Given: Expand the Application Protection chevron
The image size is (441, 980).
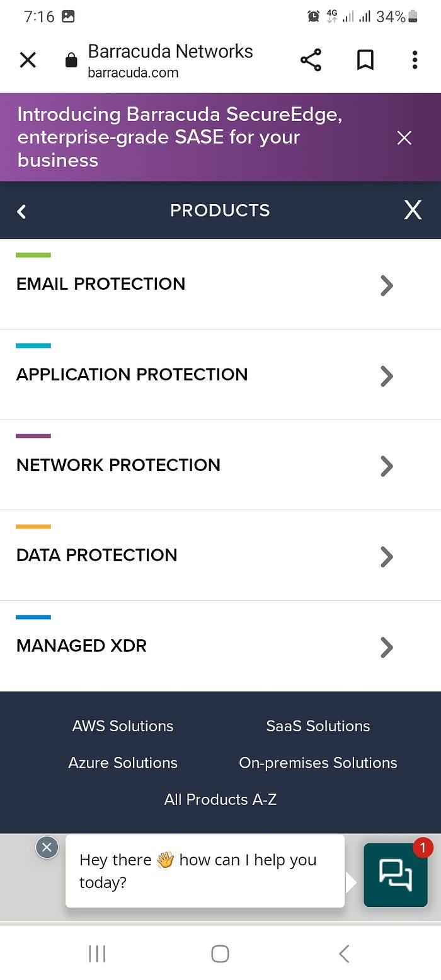Looking at the screenshot, I should [x=387, y=376].
